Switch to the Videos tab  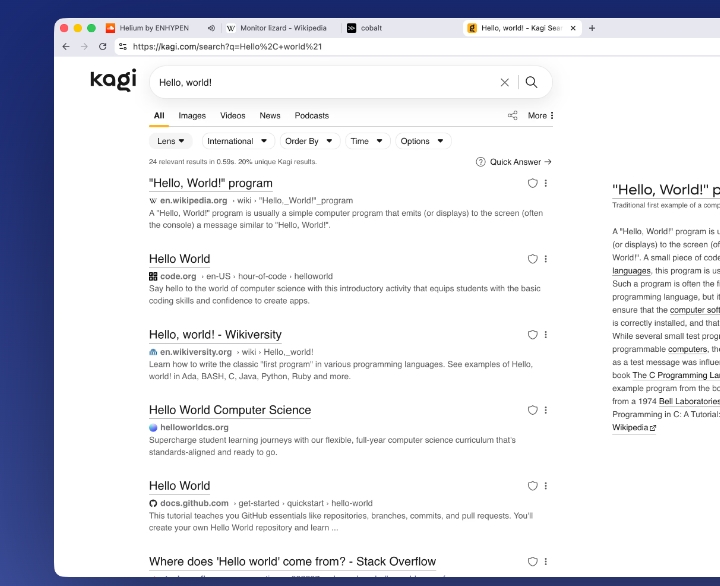click(x=232, y=116)
